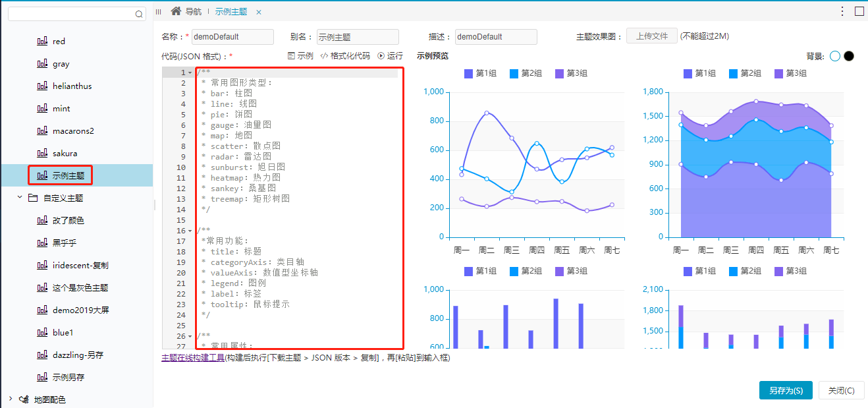Screen dimensions: 868x408
Task: Click the splitter handle between sidebar and editor
Action: (155, 205)
